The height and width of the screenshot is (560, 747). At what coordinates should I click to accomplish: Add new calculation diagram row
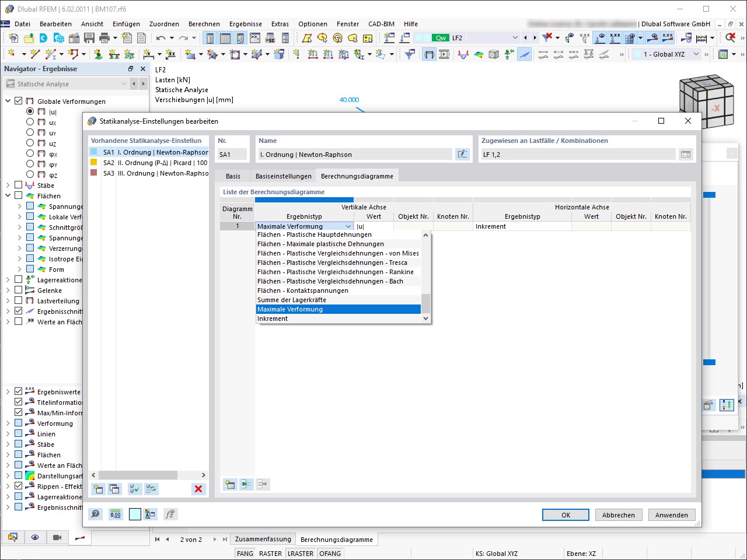coord(230,484)
